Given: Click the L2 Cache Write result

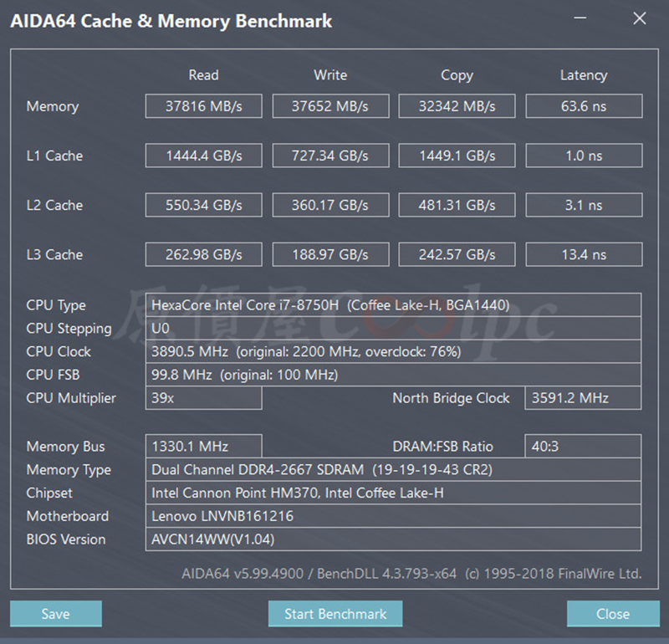Looking at the screenshot, I should [x=329, y=205].
